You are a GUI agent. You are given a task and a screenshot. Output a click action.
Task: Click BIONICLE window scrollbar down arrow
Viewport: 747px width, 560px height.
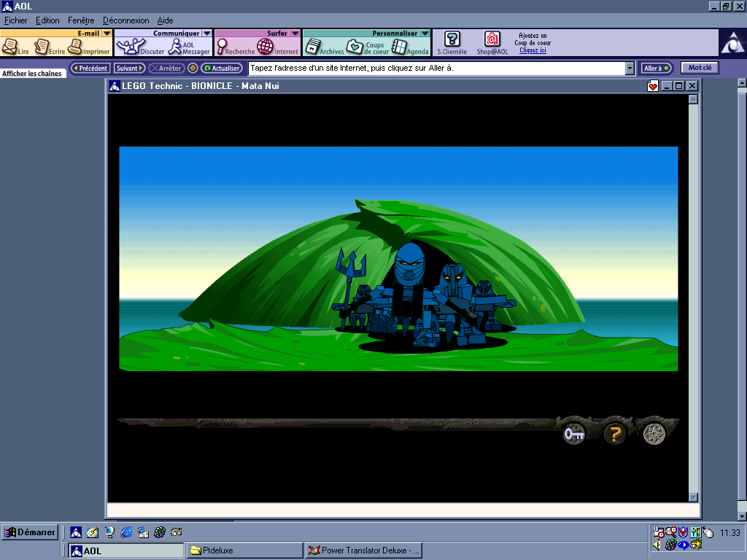click(x=694, y=497)
